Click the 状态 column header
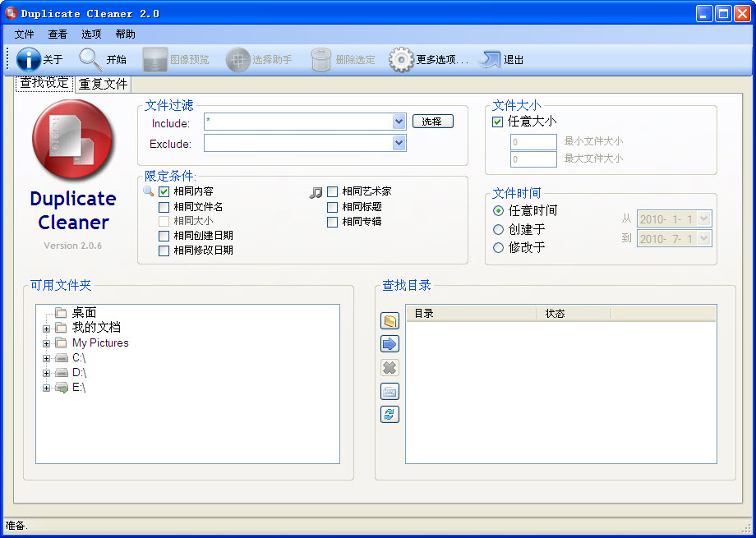Viewport: 756px width, 538px height. pyautogui.click(x=574, y=314)
